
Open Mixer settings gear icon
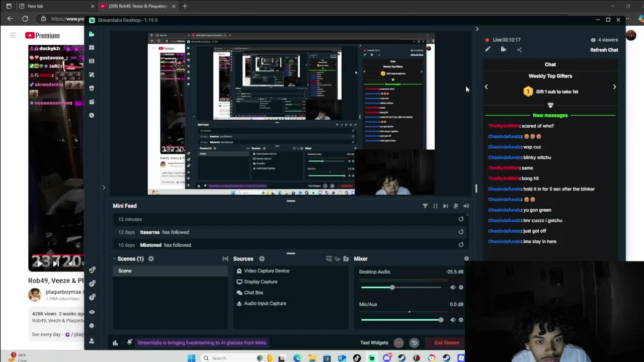pos(466,259)
